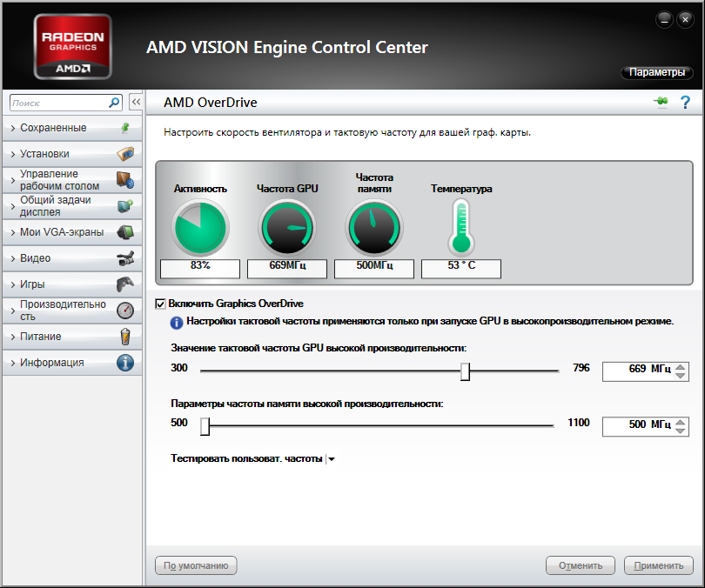Click the pin icon in the OverDrive header
The width and height of the screenshot is (705, 588).
661,102
